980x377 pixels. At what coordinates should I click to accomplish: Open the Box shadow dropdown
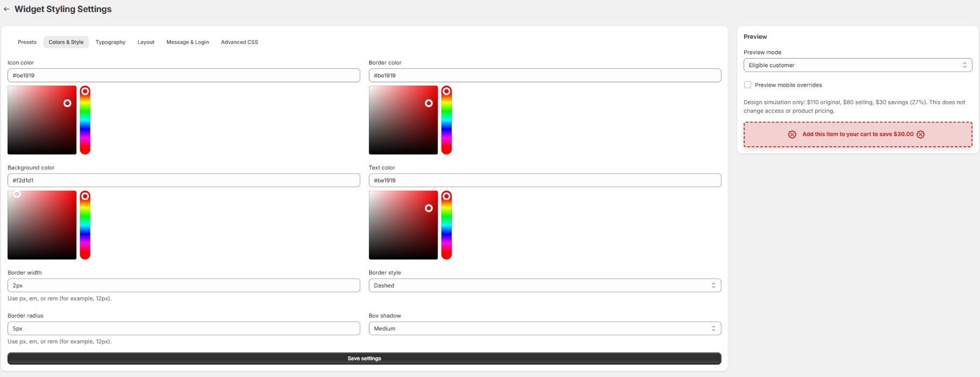point(545,329)
